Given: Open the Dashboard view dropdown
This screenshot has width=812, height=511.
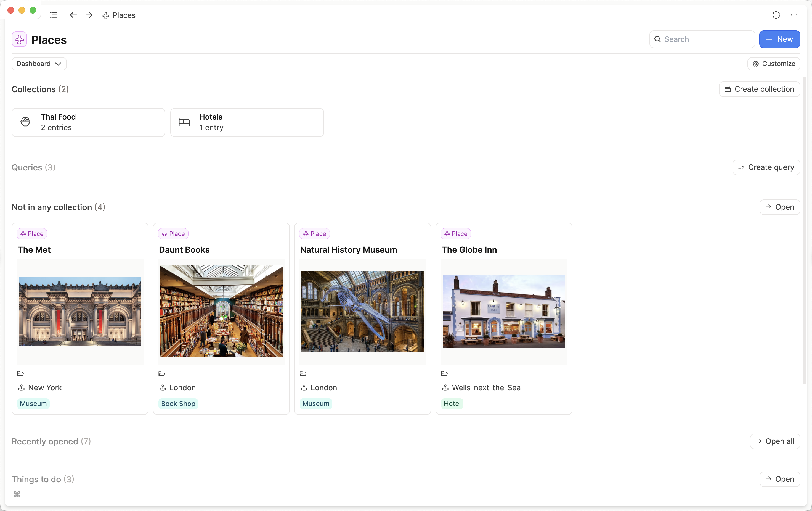Looking at the screenshot, I should (x=39, y=64).
